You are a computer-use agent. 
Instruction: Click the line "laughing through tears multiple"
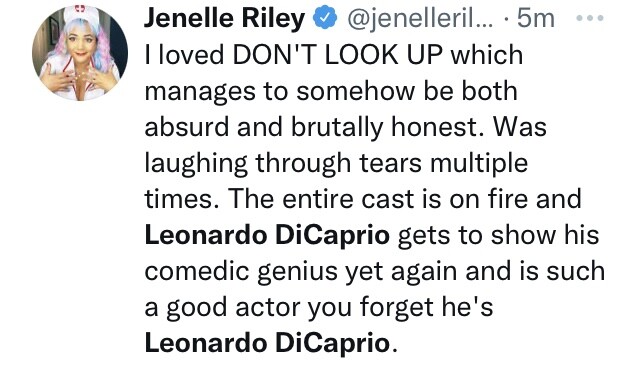tap(336, 164)
